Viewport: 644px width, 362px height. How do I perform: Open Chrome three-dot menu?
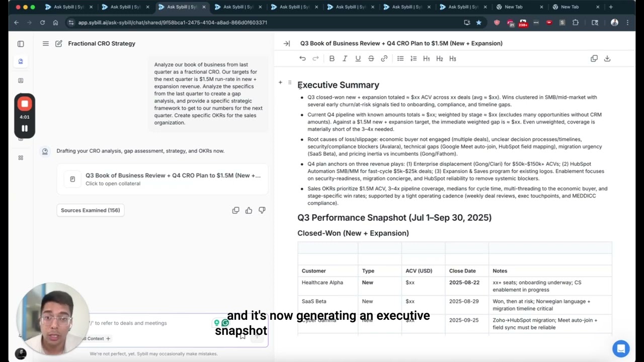click(x=627, y=23)
